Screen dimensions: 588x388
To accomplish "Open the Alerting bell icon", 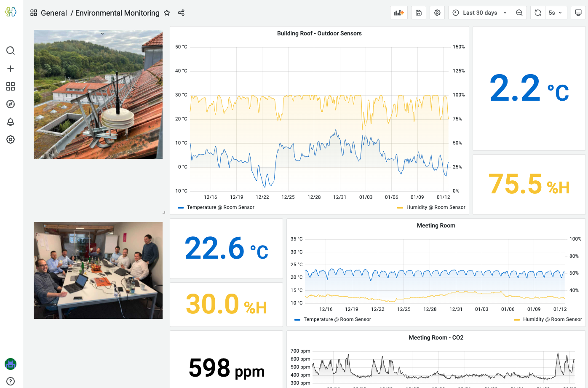I will pyautogui.click(x=11, y=122).
